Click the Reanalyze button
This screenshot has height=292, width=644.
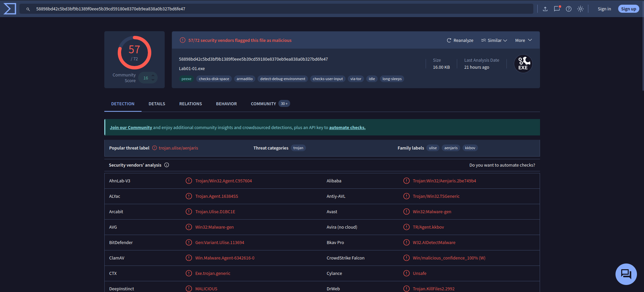click(460, 40)
